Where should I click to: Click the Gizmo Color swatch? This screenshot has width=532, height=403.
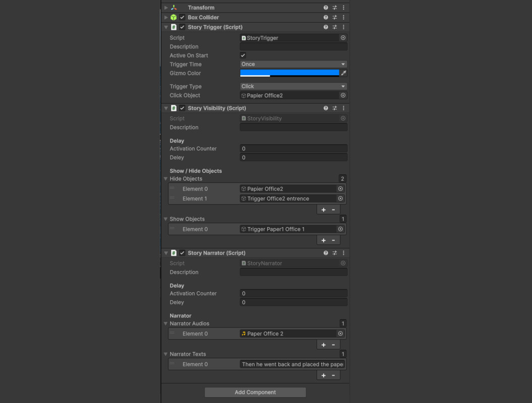(290, 73)
